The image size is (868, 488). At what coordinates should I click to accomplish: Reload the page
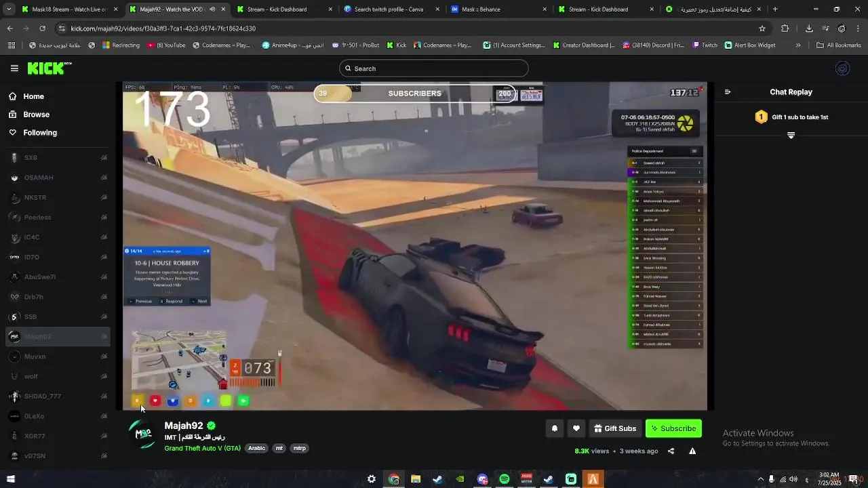tap(42, 28)
